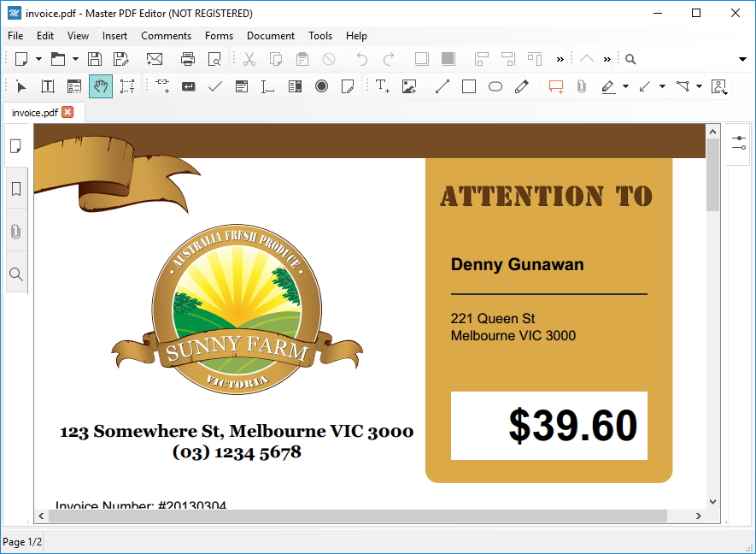
Task: Expand the Open Recent dropdown arrow
Action: click(73, 58)
